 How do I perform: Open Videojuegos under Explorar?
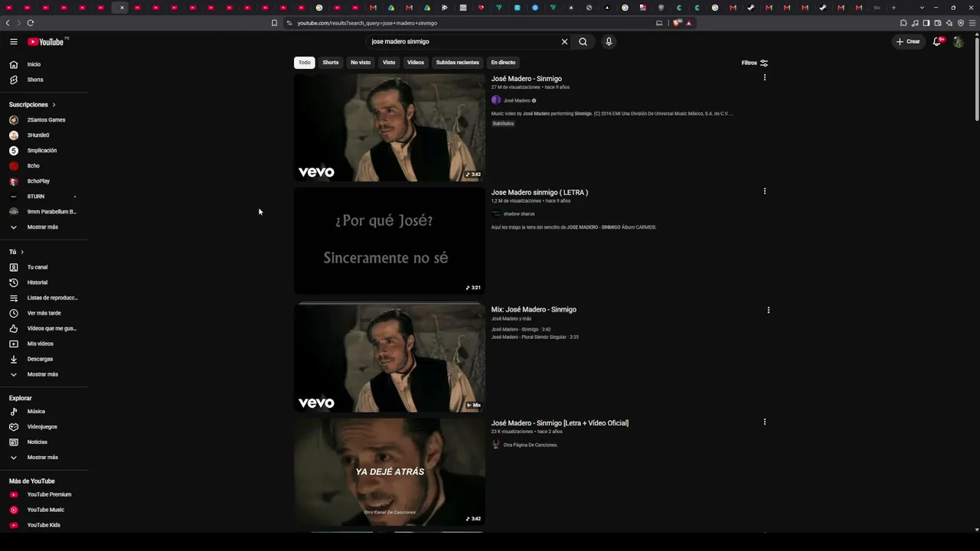(x=44, y=426)
